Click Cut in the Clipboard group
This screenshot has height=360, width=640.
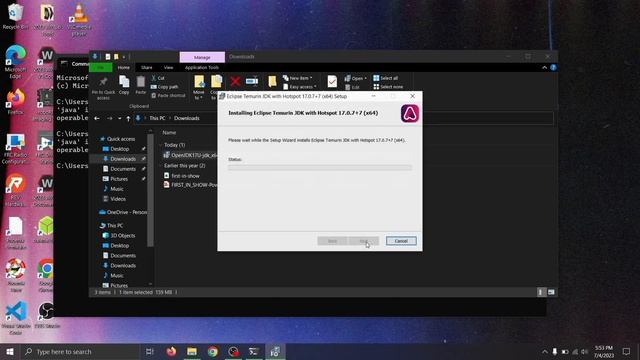(x=158, y=78)
